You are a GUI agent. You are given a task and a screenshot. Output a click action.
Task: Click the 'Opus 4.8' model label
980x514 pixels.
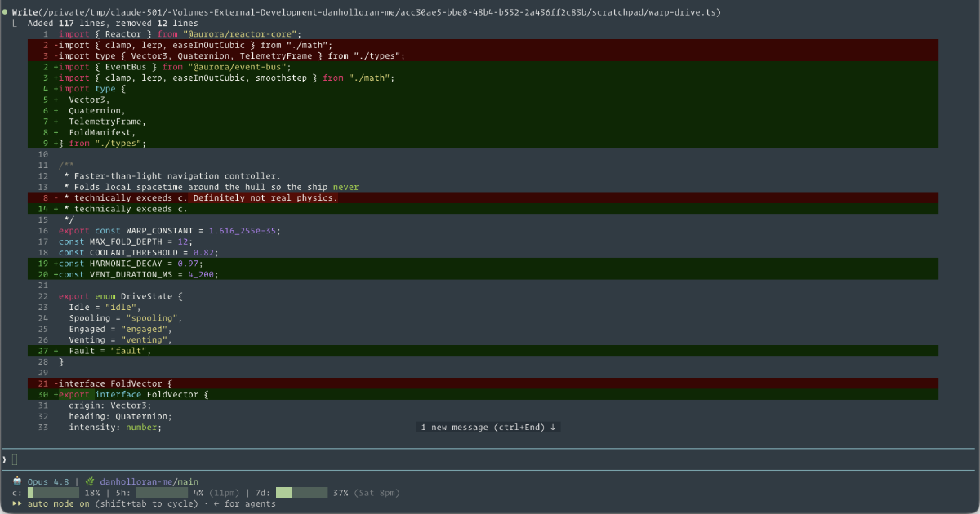pyautogui.click(x=48, y=481)
